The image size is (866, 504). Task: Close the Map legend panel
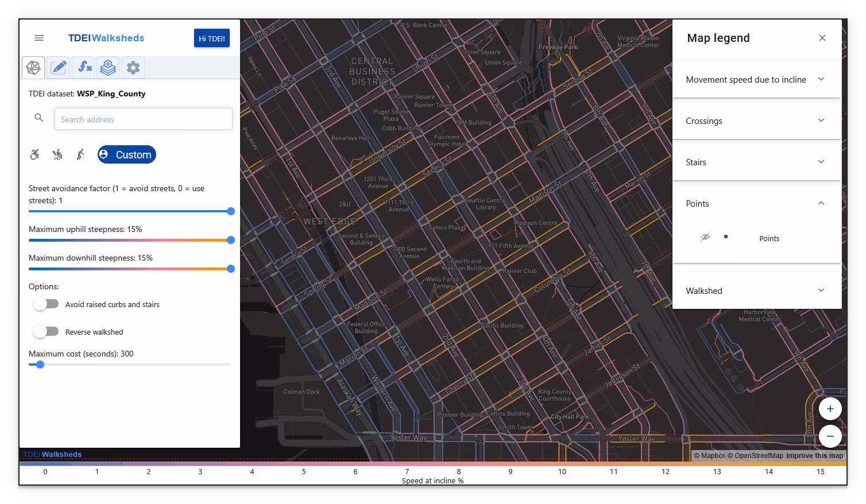coord(822,38)
